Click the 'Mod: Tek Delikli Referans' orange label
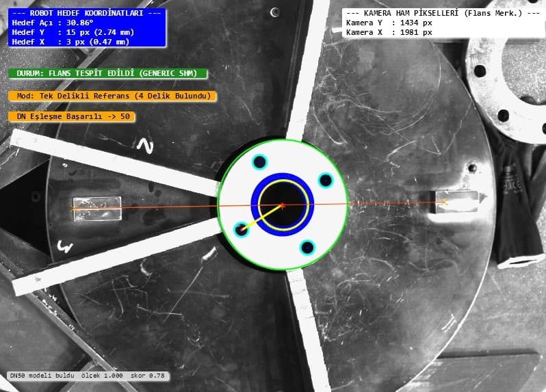Viewport: 546px width, 392px height. 112,96
